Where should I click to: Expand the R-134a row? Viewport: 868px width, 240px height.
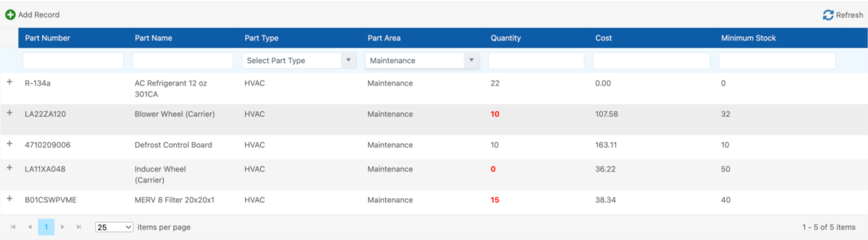pos(10,82)
